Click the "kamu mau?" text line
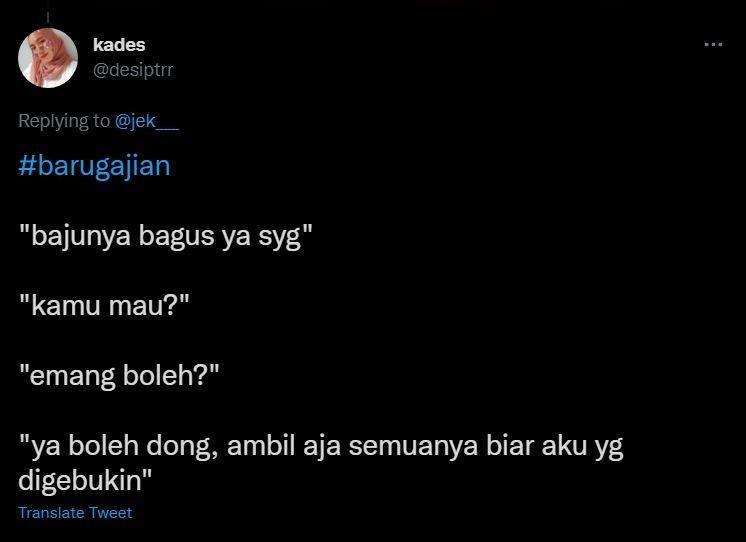The image size is (746, 542). [x=104, y=305]
